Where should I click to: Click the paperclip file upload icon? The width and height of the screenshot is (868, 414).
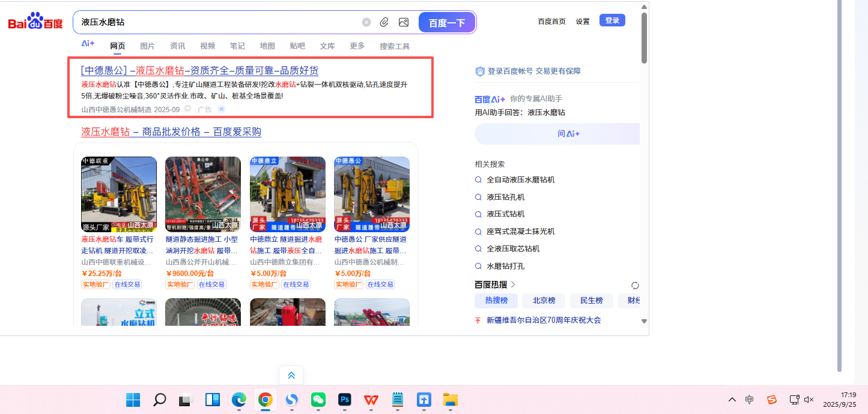pos(384,22)
